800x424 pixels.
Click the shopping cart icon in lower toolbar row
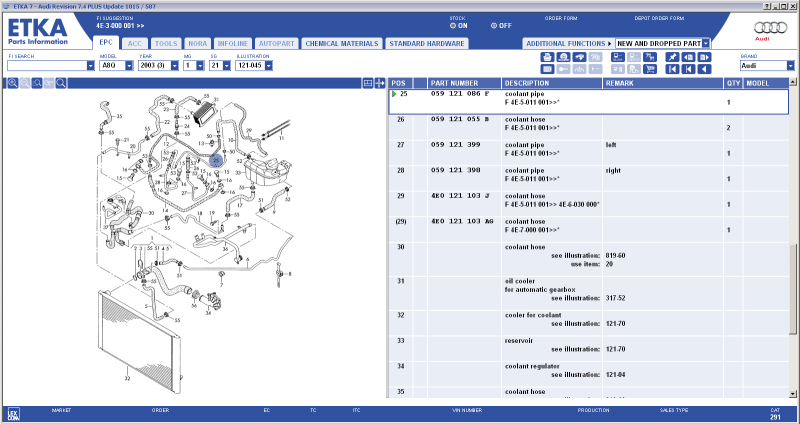coord(650,69)
